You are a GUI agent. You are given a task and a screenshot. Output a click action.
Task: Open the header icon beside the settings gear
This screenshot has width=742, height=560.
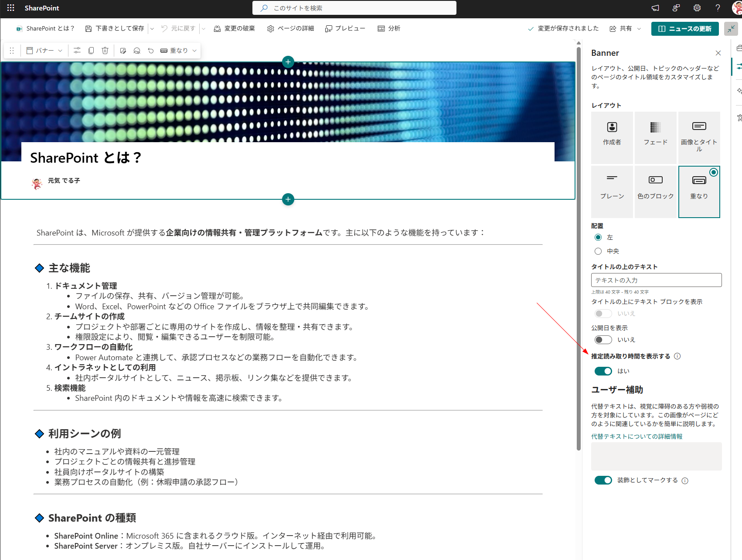point(676,8)
